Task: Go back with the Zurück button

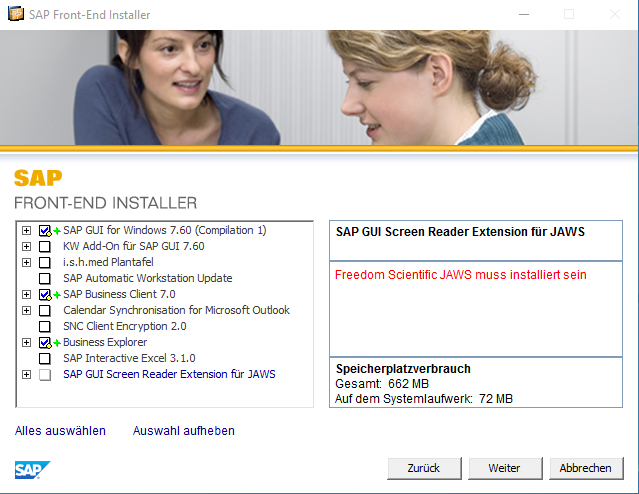Action: point(424,468)
